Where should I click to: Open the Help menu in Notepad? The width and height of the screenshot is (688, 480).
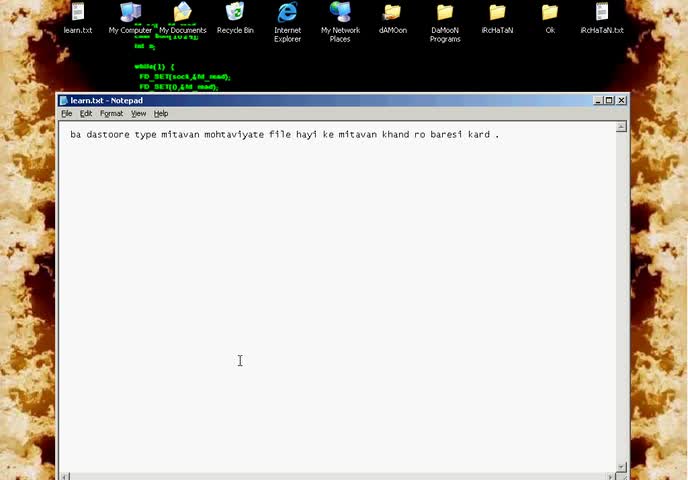[161, 114]
